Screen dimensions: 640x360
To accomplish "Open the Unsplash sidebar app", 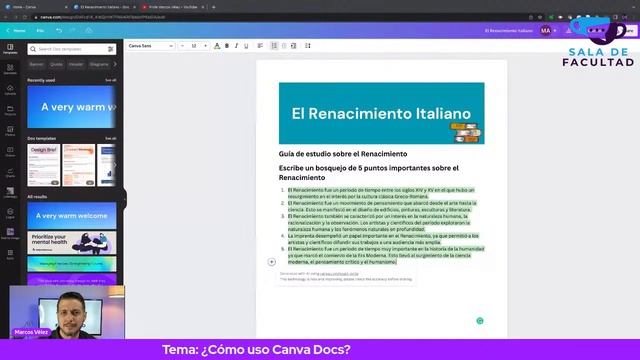I will point(10,193).
